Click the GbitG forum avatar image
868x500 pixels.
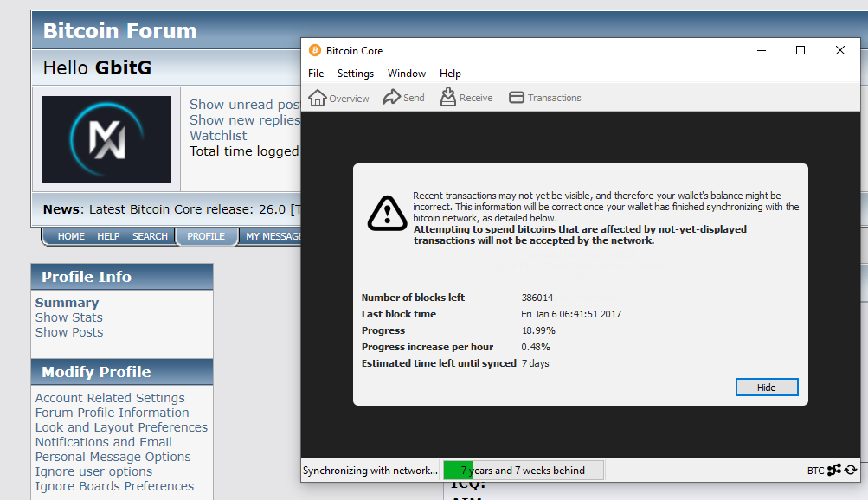pyautogui.click(x=106, y=138)
